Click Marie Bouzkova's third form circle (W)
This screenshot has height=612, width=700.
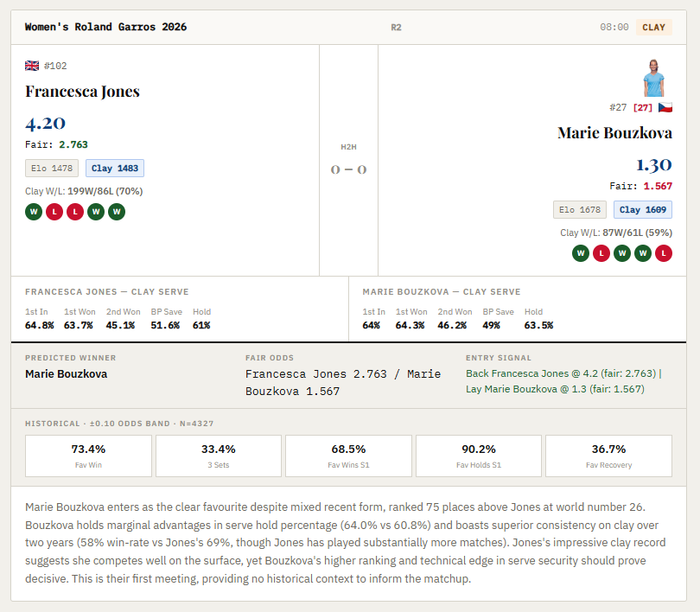622,253
